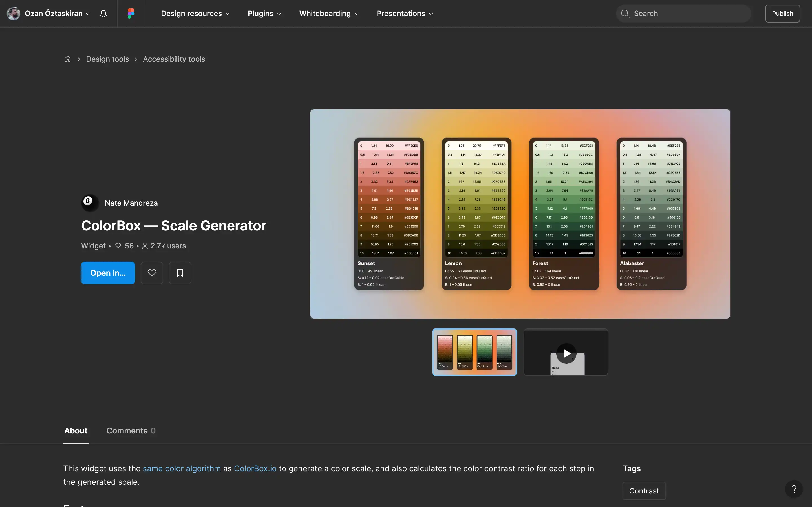812x507 pixels.
Task: Click the Figma logo
Action: [x=131, y=14]
